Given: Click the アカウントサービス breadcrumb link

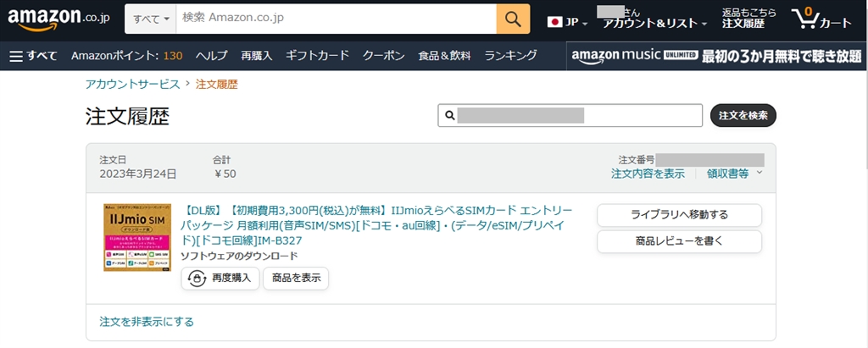Looking at the screenshot, I should coord(132,84).
